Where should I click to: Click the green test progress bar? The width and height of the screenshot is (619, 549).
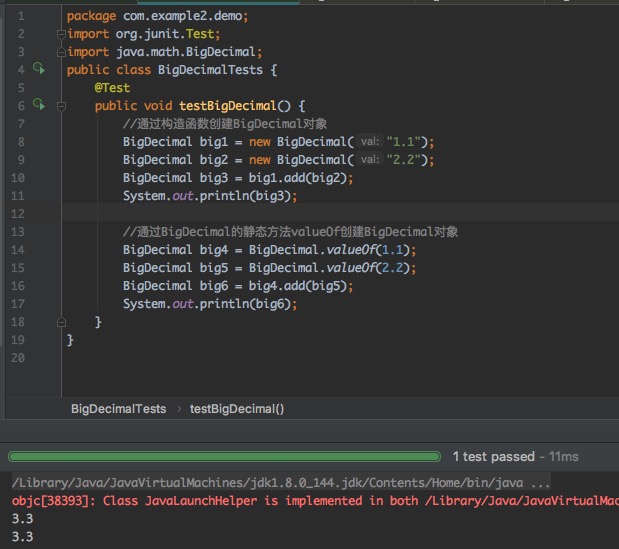[x=222, y=456]
